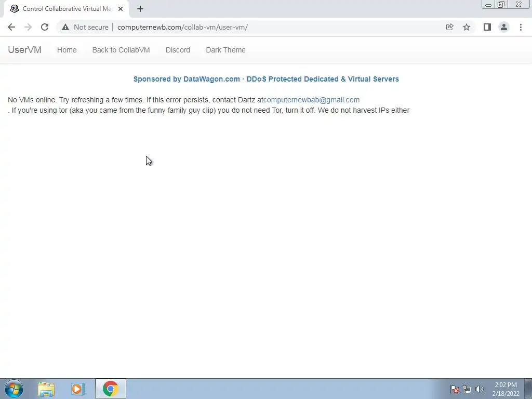
Task: Open the Discord nav link
Action: point(178,50)
